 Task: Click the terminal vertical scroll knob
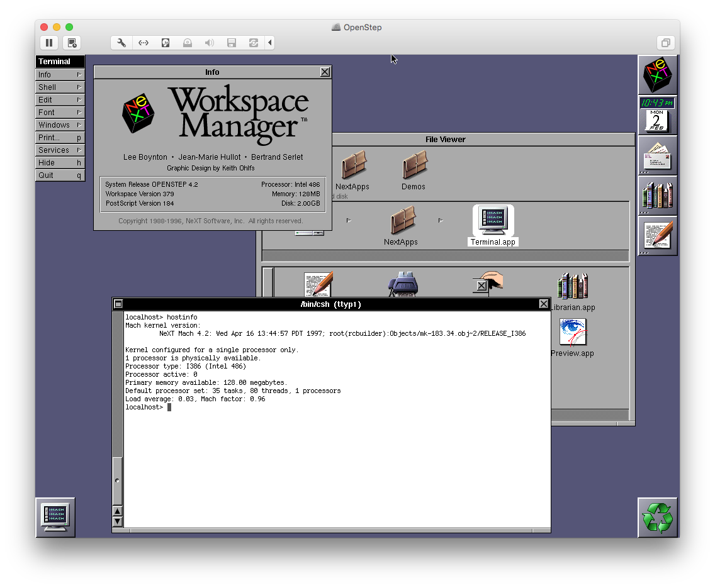(x=118, y=481)
